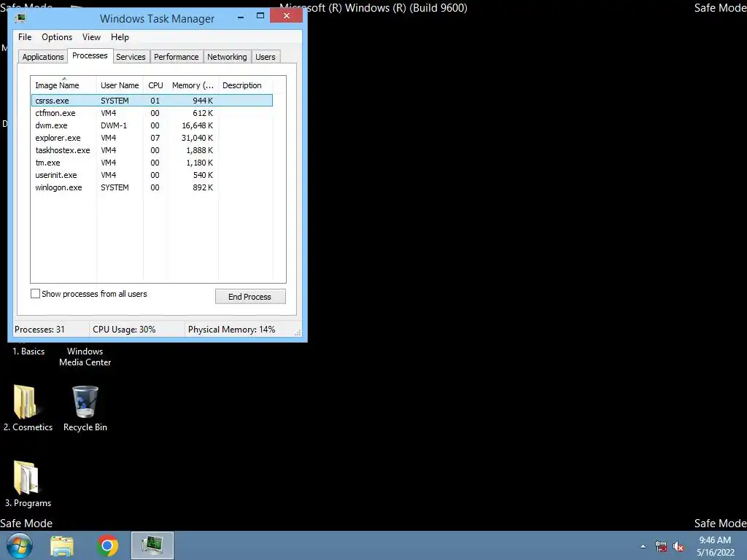Select the tm.exe process row
Image resolution: width=747 pixels, height=560 pixels.
coord(152,163)
